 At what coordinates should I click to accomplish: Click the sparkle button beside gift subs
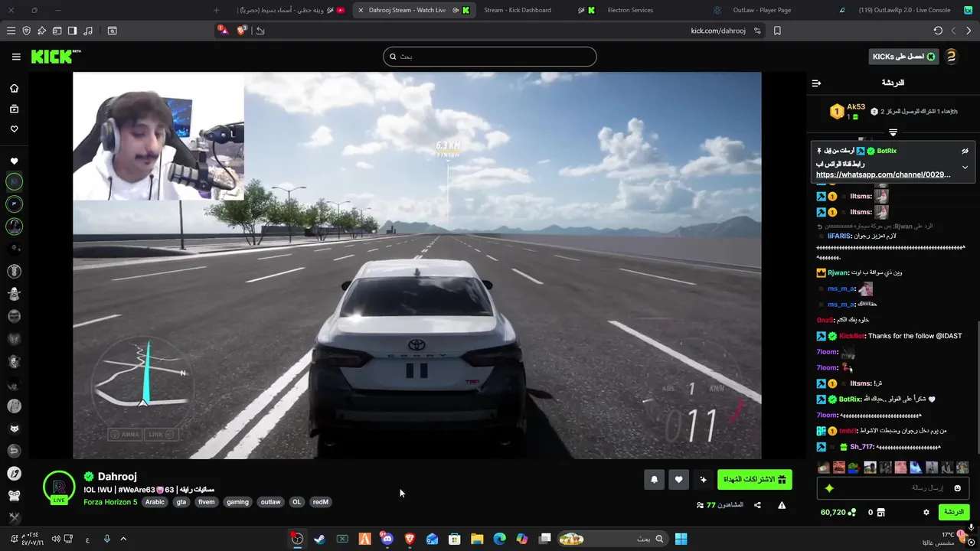point(703,480)
